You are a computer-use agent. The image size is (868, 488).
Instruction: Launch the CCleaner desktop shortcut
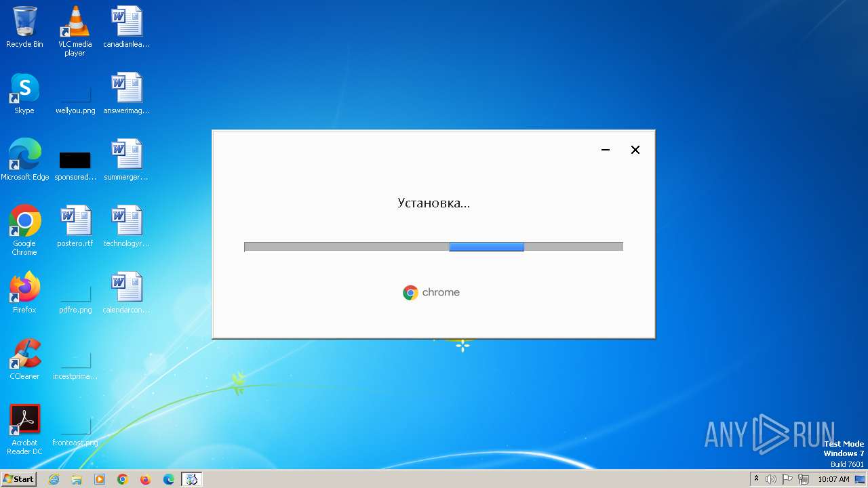(24, 359)
